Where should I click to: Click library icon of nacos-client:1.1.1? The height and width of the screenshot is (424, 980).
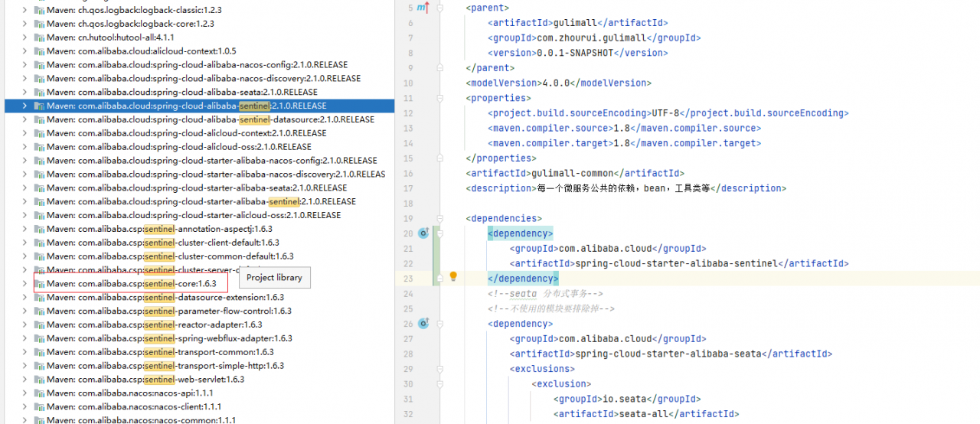(x=39, y=406)
